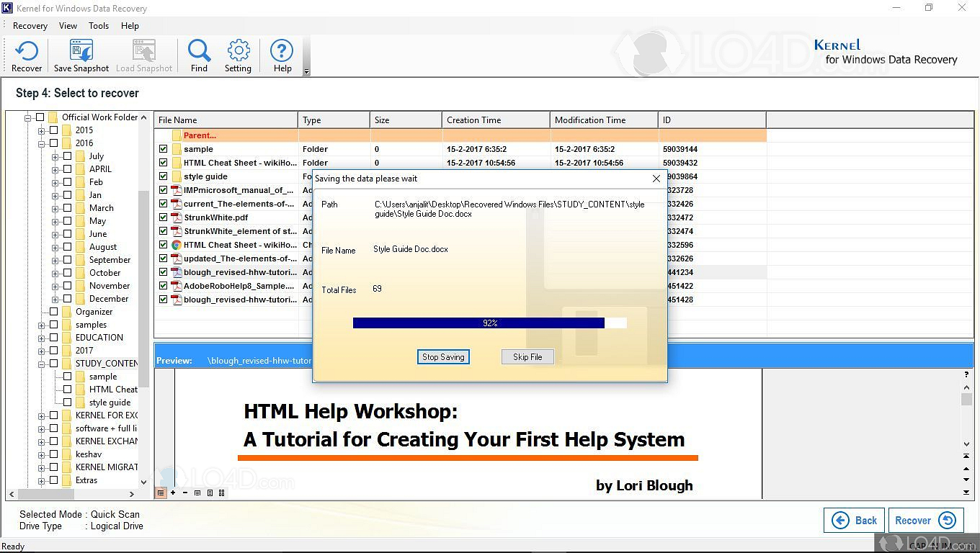Uncheck the StrunkWhite.pdf checkbox
This screenshot has height=553, width=980.
pyautogui.click(x=163, y=217)
